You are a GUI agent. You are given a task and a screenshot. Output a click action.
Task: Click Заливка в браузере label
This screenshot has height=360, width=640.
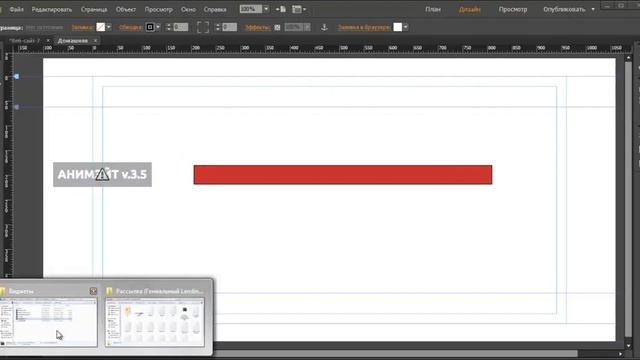tap(364, 27)
